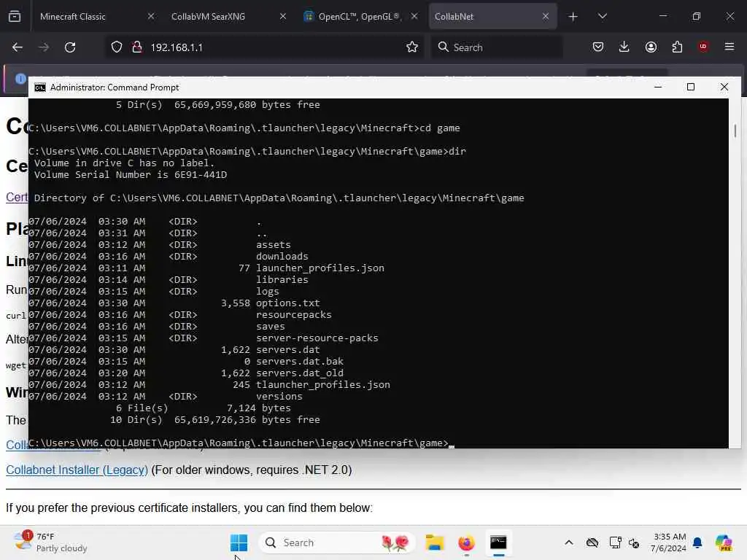Image resolution: width=747 pixels, height=560 pixels.
Task: Click the address bar showing 192.168.1.1
Action: click(263, 47)
